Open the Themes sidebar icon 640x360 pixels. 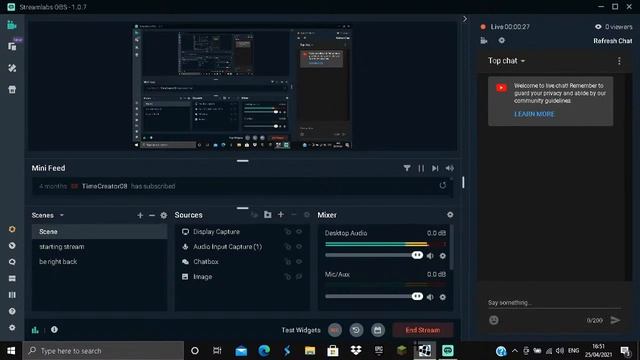(12, 68)
